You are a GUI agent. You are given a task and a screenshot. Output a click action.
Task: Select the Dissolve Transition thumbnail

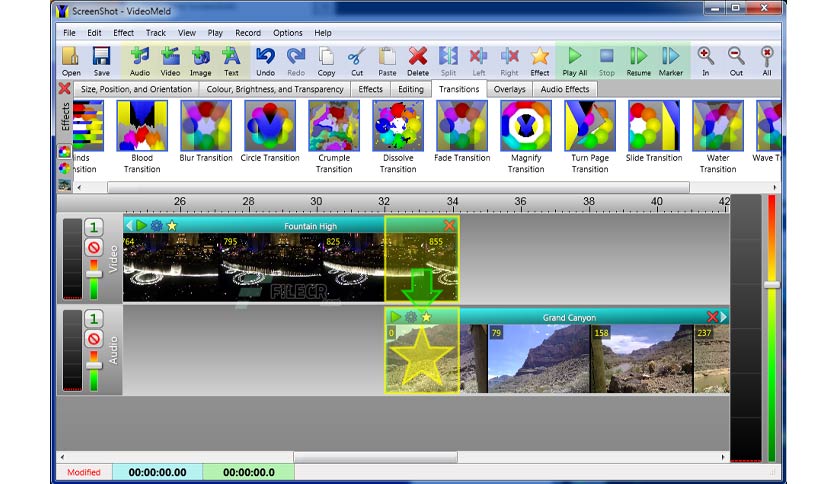pyautogui.click(x=398, y=126)
